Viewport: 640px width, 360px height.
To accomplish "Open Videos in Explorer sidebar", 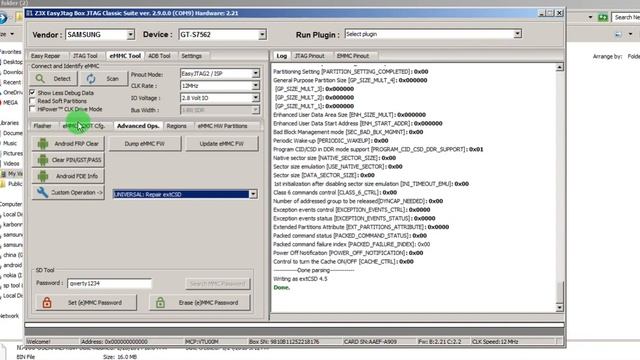I will (11, 163).
